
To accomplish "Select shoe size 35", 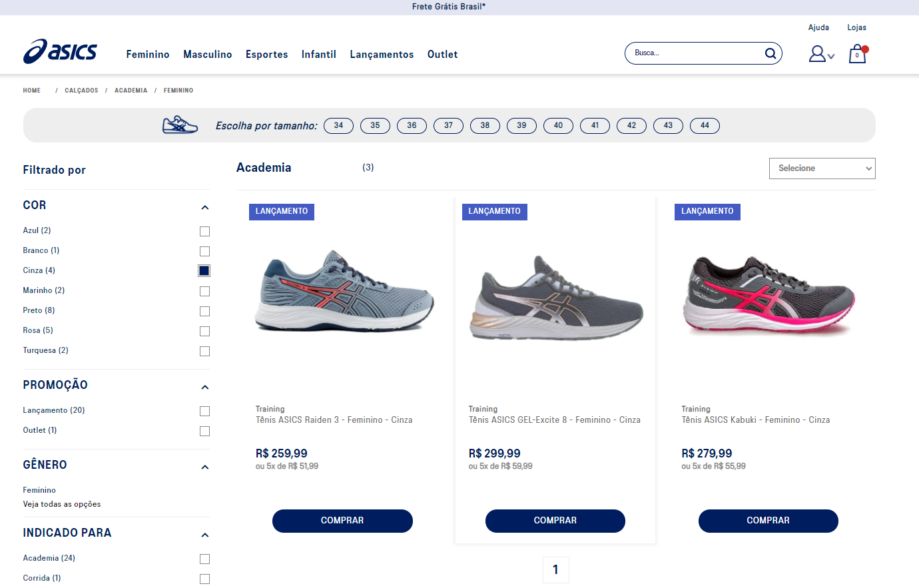I will point(375,125).
